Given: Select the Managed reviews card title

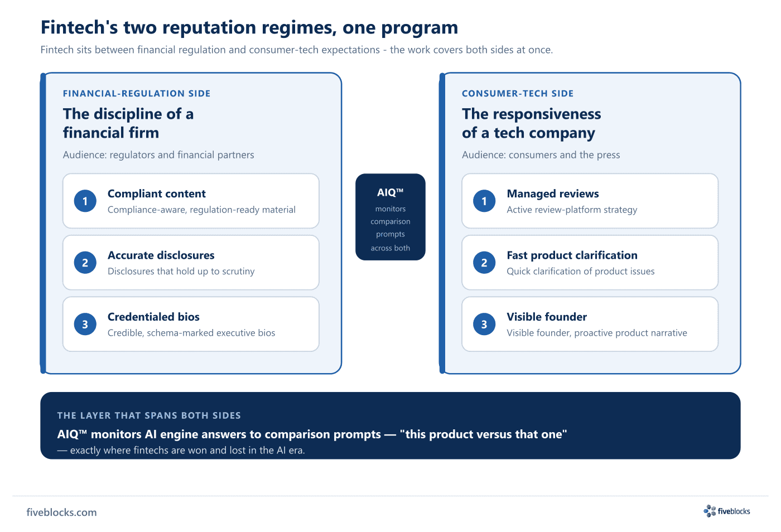Looking at the screenshot, I should coord(553,194).
